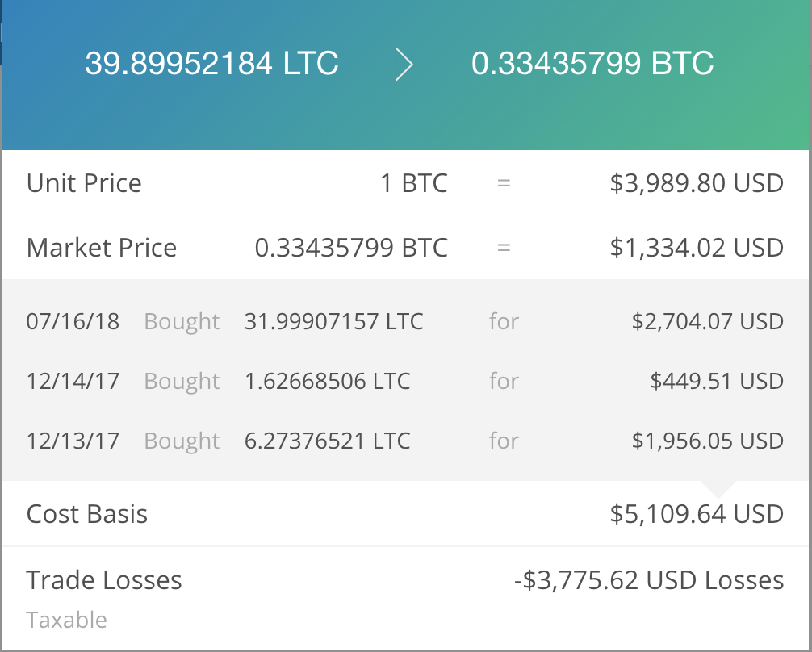Select the 12/13/17 purchase date
Image resolution: width=812 pixels, height=652 pixels.
click(x=73, y=441)
